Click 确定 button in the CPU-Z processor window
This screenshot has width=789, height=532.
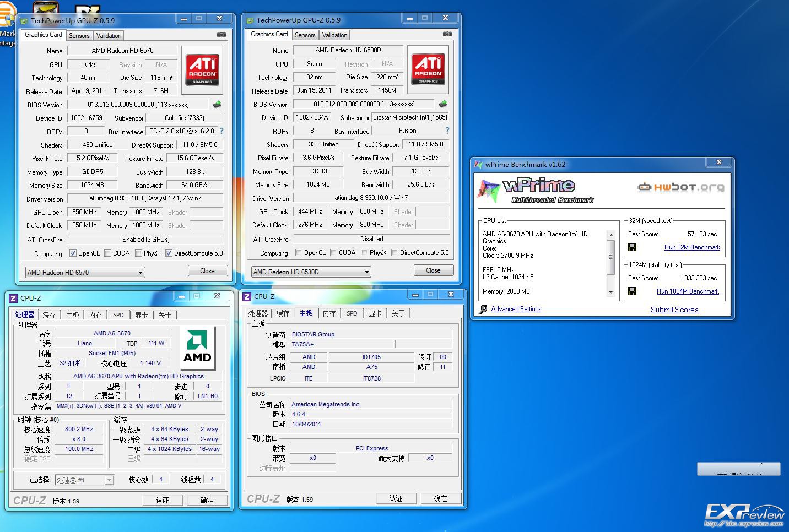207,500
